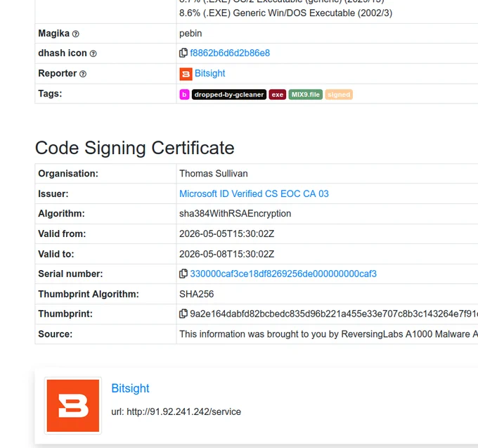Click the dhash icon help icon
The width and height of the screenshot is (478, 448).
pyautogui.click(x=93, y=53)
